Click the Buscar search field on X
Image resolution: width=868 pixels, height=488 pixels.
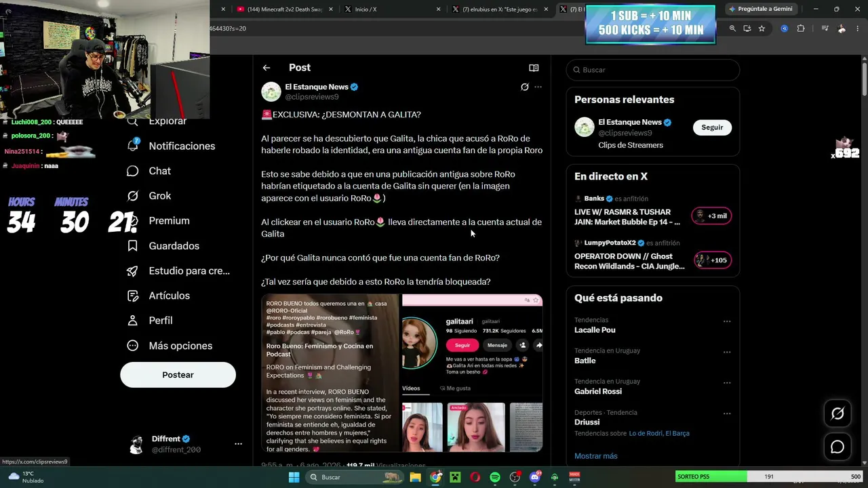(653, 70)
